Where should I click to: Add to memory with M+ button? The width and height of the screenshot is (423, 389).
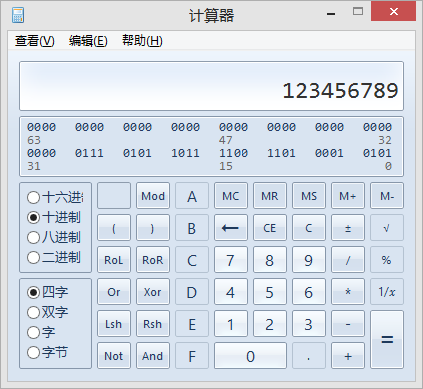click(x=348, y=196)
